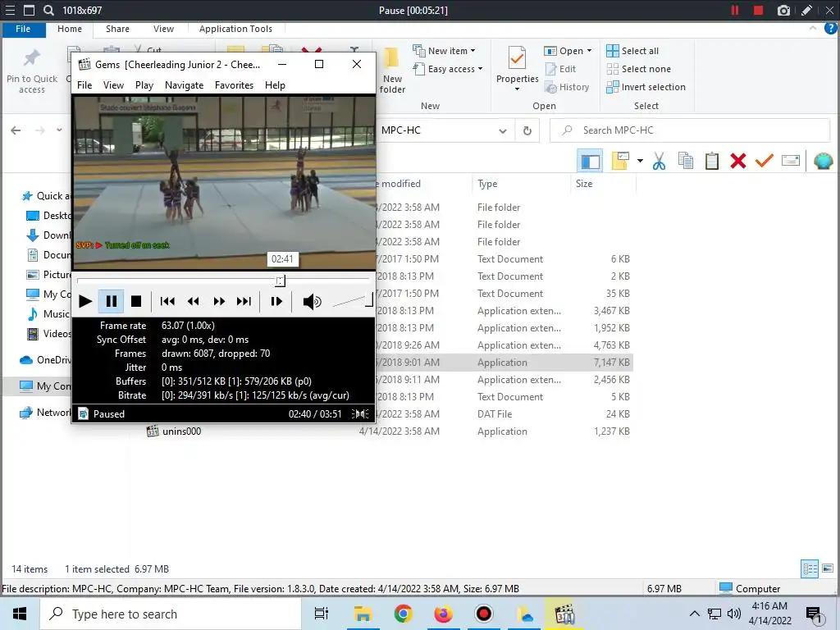Open the Play menu in player
This screenshot has width=840, height=630.
pyautogui.click(x=144, y=85)
